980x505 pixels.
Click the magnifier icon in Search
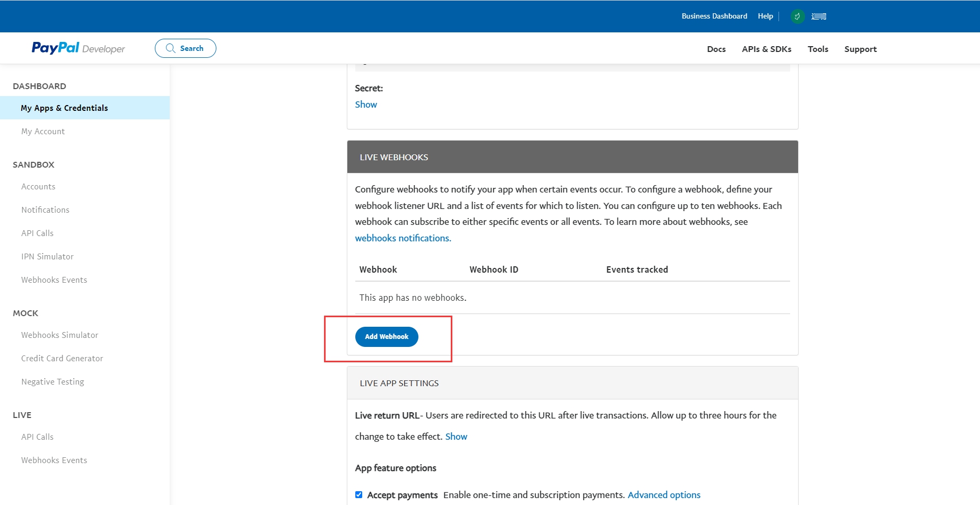coord(170,48)
